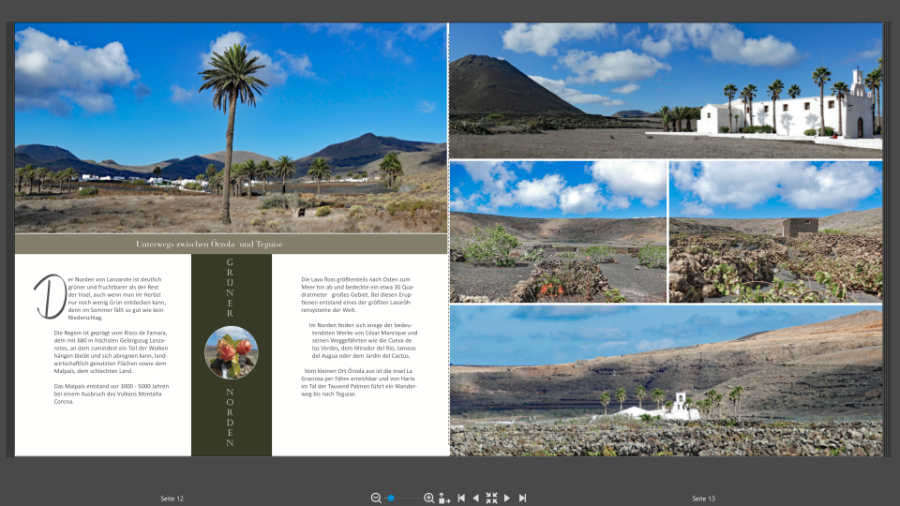
Task: Go to the next page
Action: point(507,498)
